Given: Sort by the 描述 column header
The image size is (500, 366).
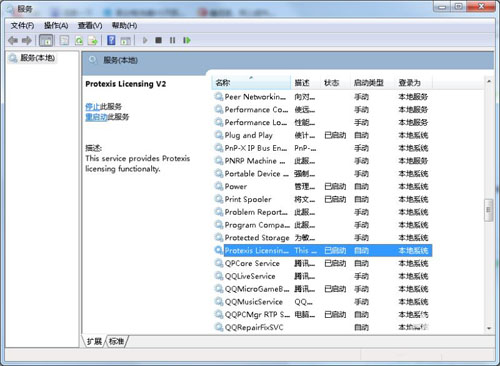Looking at the screenshot, I should tap(305, 83).
